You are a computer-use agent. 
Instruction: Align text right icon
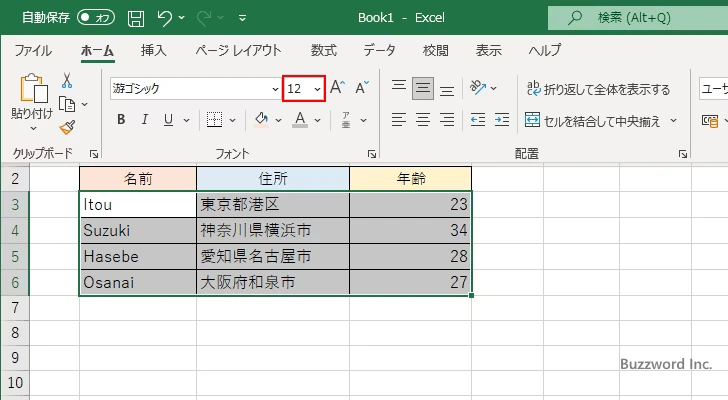447,120
